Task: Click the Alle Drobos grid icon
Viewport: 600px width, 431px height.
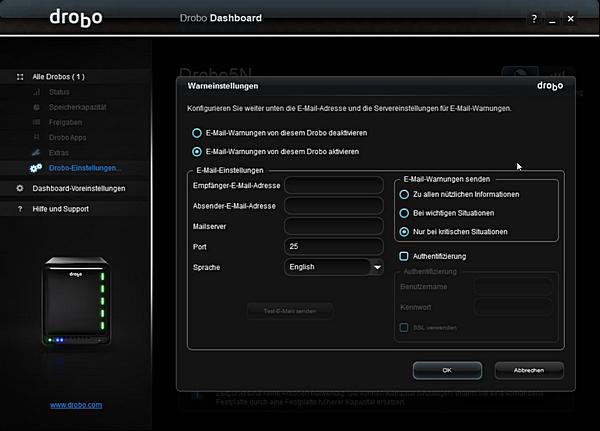Action: click(20, 76)
